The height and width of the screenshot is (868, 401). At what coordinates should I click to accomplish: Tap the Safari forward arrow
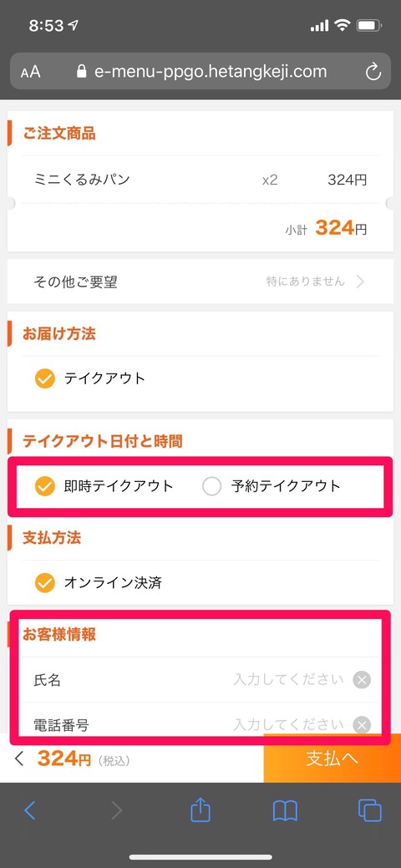116,810
